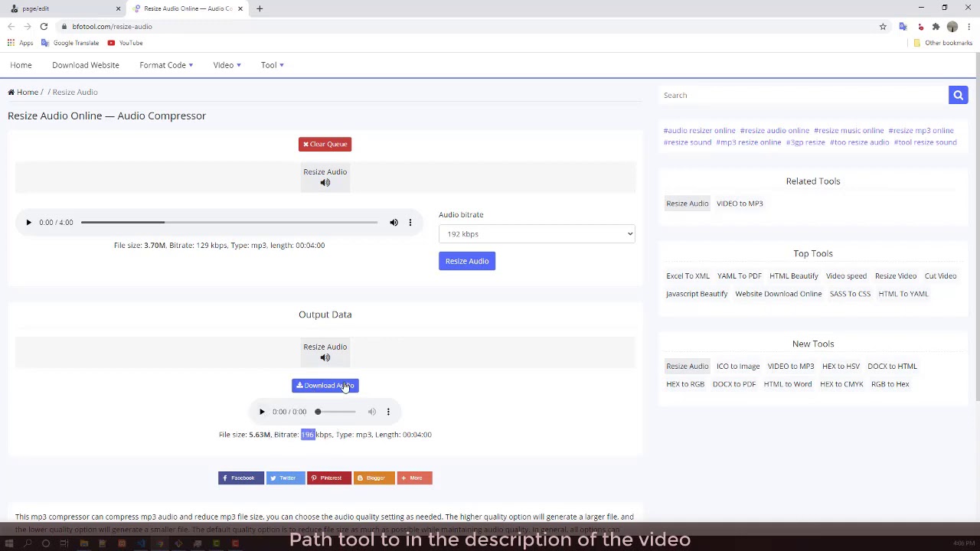The width and height of the screenshot is (980, 551).
Task: Click the Download Audio button
Action: point(325,386)
